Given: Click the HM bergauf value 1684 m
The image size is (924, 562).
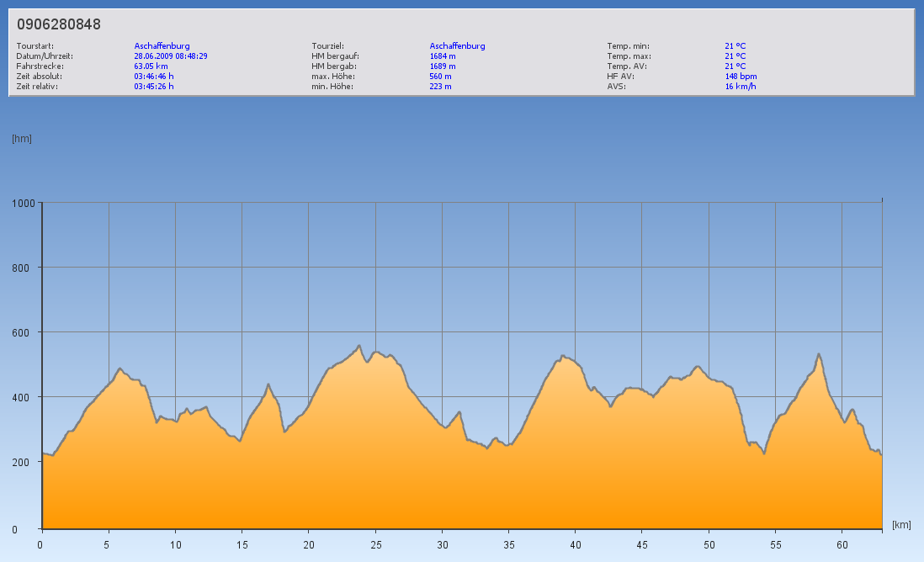Looking at the screenshot, I should click(x=443, y=56).
